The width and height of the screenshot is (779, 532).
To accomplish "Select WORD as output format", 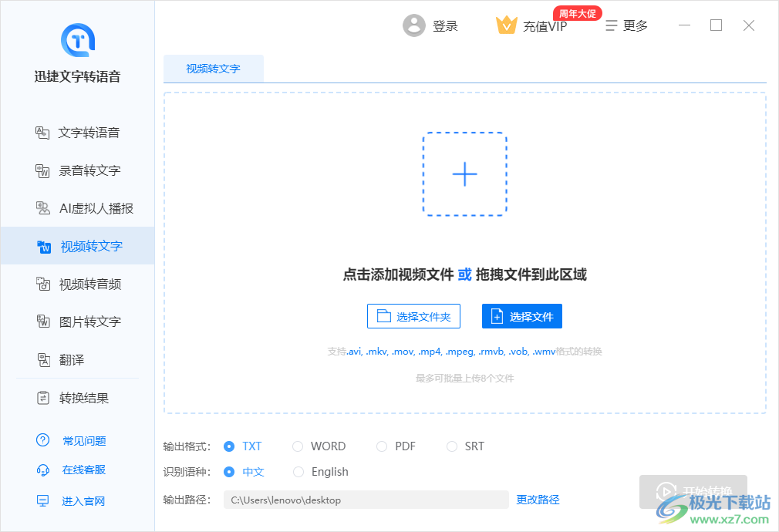I will 319,446.
